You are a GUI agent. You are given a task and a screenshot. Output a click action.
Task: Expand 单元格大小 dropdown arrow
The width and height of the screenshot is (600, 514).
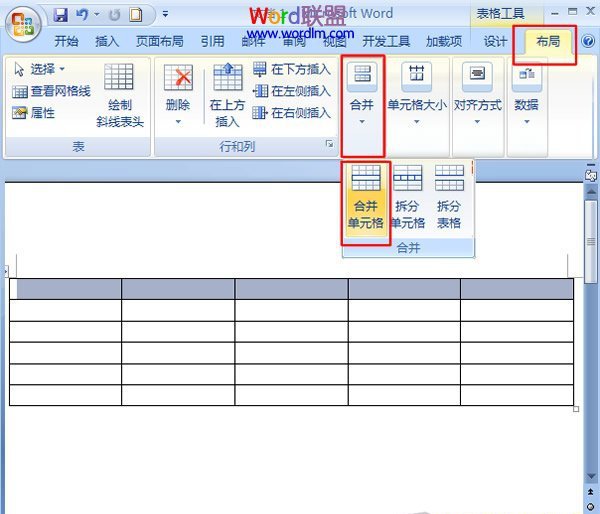[x=416, y=122]
